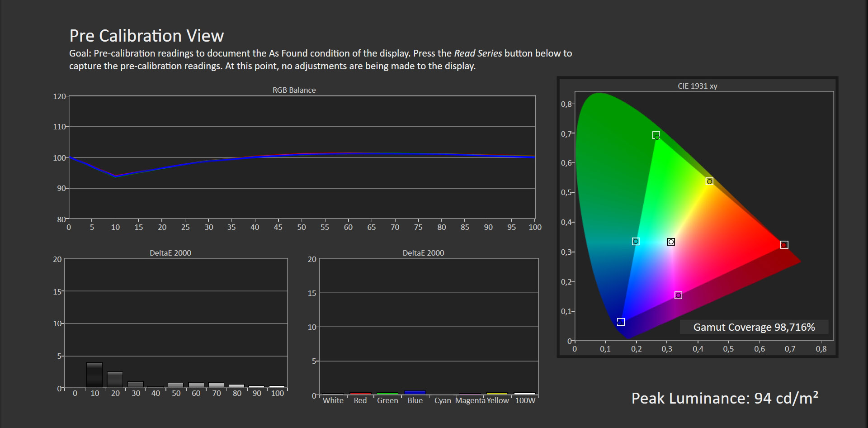Click the 30% grayscale DeltaE bar

click(x=136, y=385)
